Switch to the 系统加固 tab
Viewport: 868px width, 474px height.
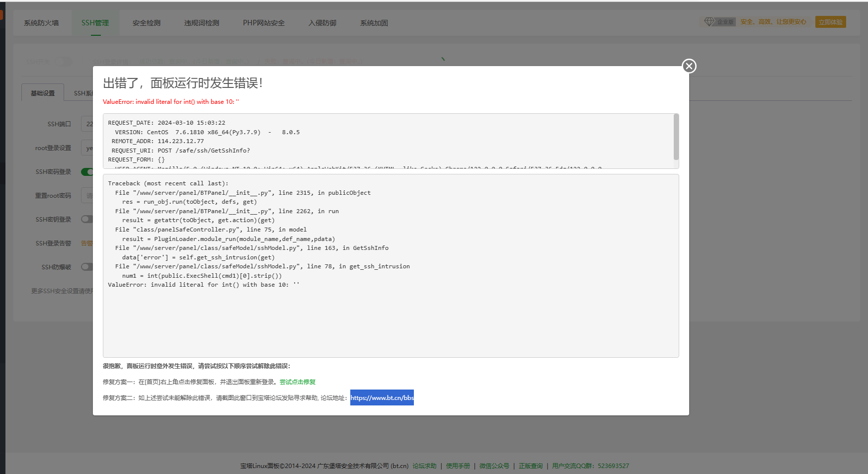(374, 23)
